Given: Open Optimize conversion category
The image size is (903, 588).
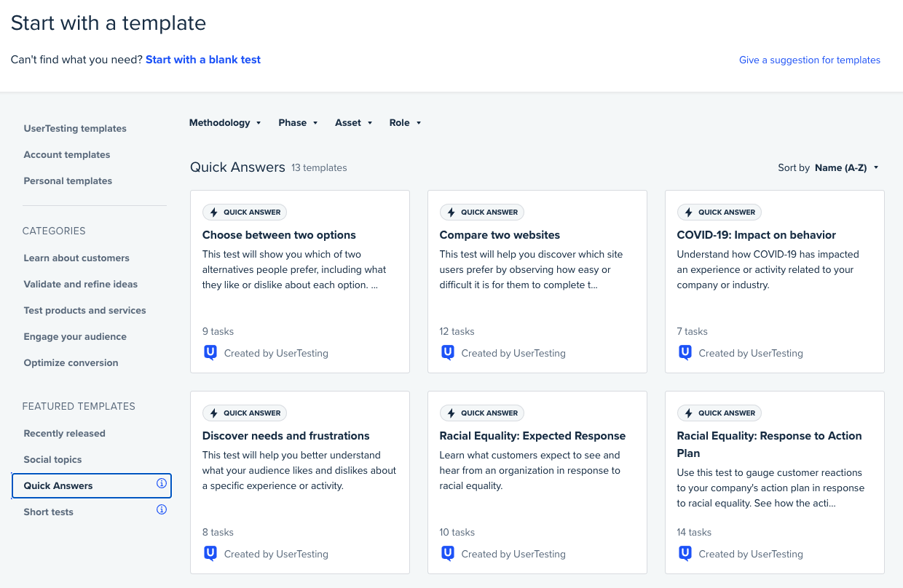Looking at the screenshot, I should point(71,363).
